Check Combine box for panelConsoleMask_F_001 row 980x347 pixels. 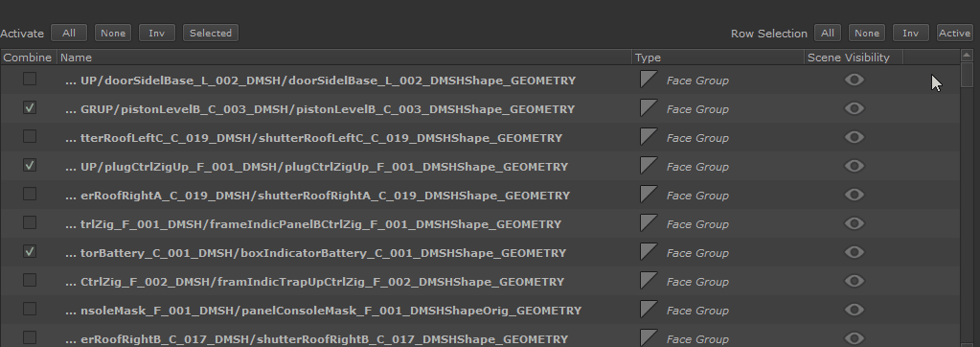pyautogui.click(x=30, y=309)
